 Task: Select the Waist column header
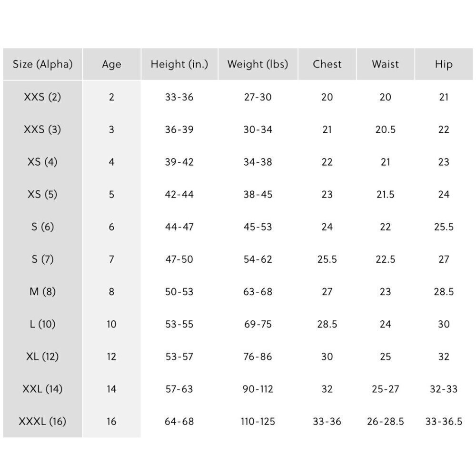[385, 64]
